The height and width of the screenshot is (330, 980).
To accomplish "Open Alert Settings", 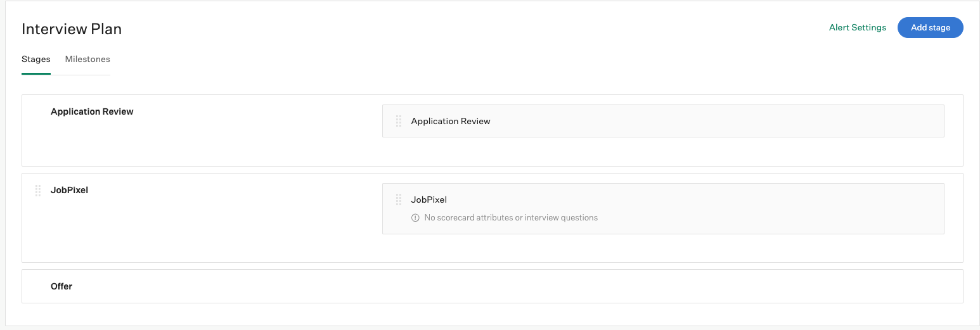I will (858, 28).
